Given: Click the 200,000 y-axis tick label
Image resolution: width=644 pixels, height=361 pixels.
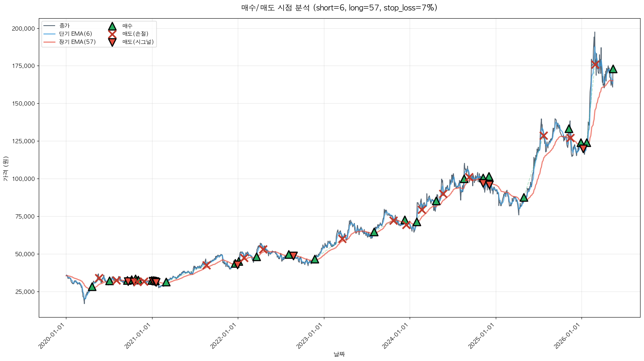Looking at the screenshot, I should coord(23,28).
